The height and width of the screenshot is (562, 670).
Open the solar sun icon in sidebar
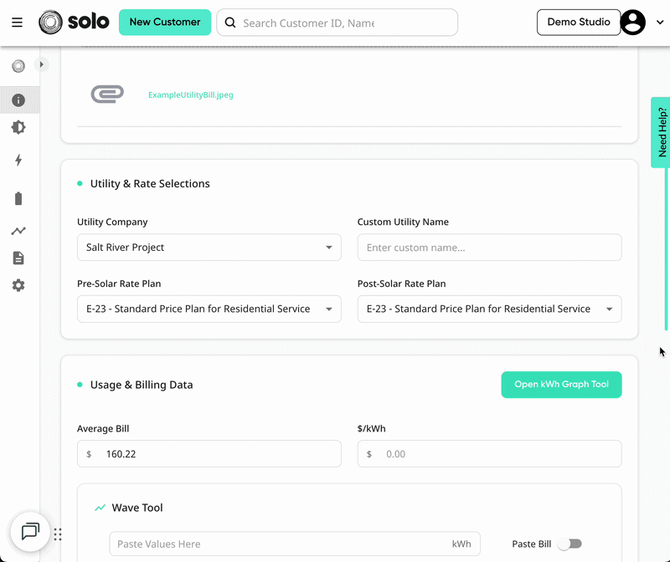(18, 127)
